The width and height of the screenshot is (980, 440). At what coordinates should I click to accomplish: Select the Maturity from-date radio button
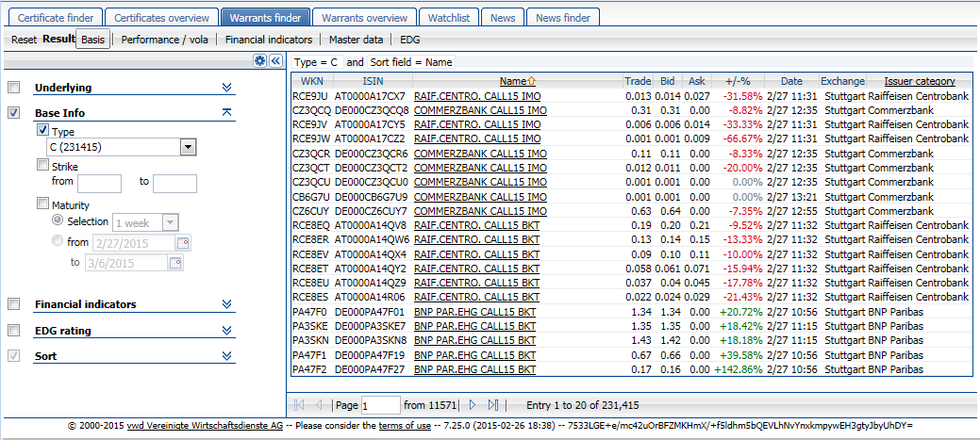(x=58, y=242)
